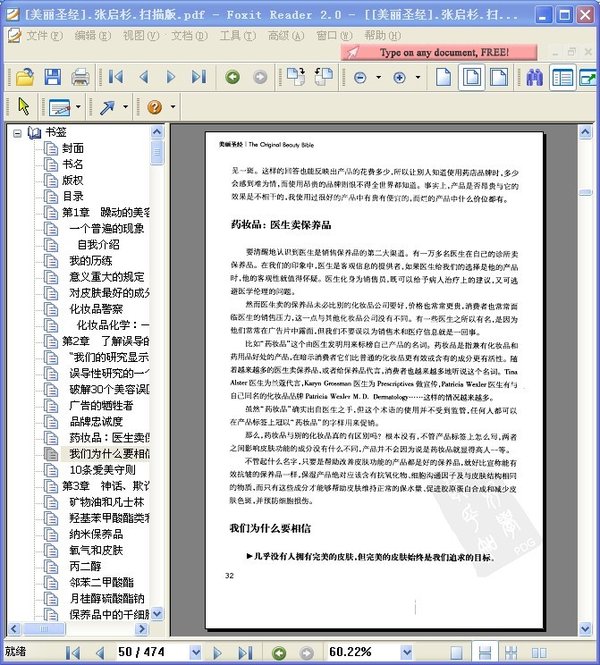Rotate page clockwise icon
The image size is (600, 665).
tap(296, 76)
